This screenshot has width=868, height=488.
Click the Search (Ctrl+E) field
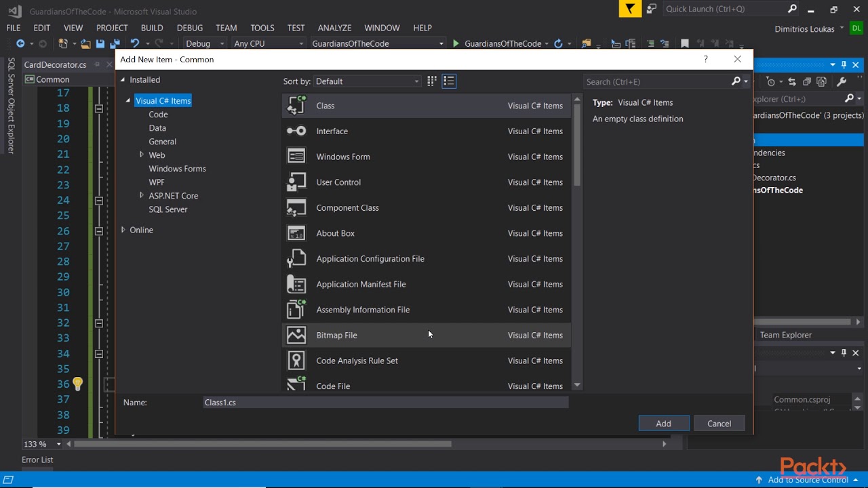point(656,81)
